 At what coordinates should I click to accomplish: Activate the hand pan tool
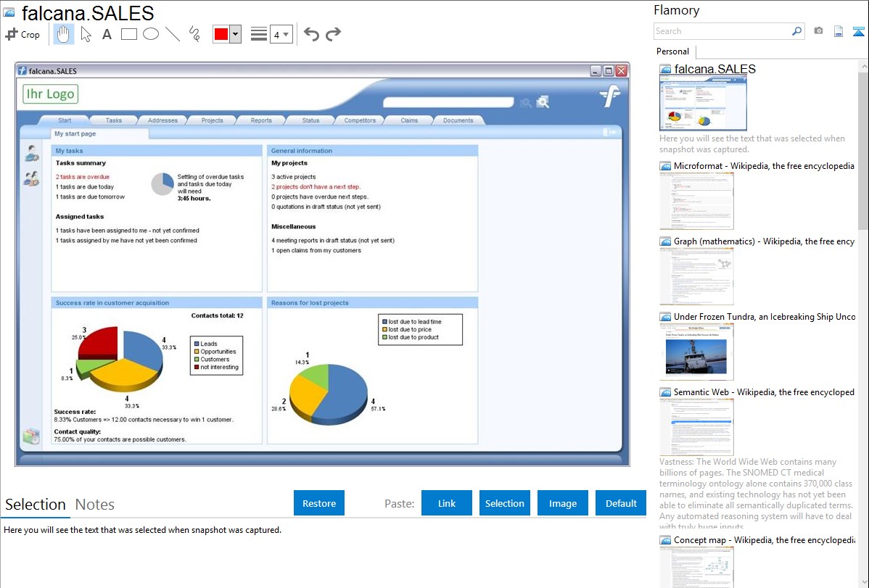[64, 34]
